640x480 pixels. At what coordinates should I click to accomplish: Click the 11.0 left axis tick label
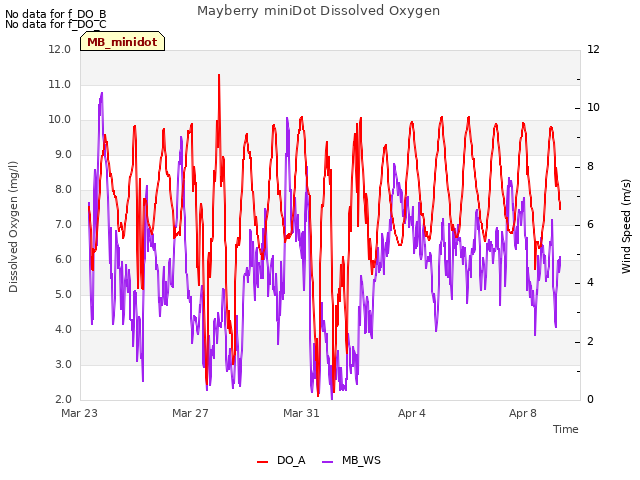click(60, 84)
